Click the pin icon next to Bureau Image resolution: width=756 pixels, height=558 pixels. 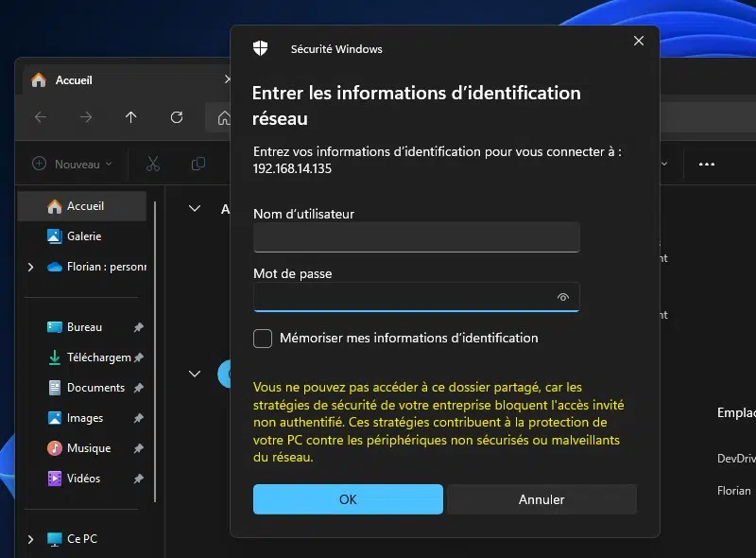coord(138,327)
